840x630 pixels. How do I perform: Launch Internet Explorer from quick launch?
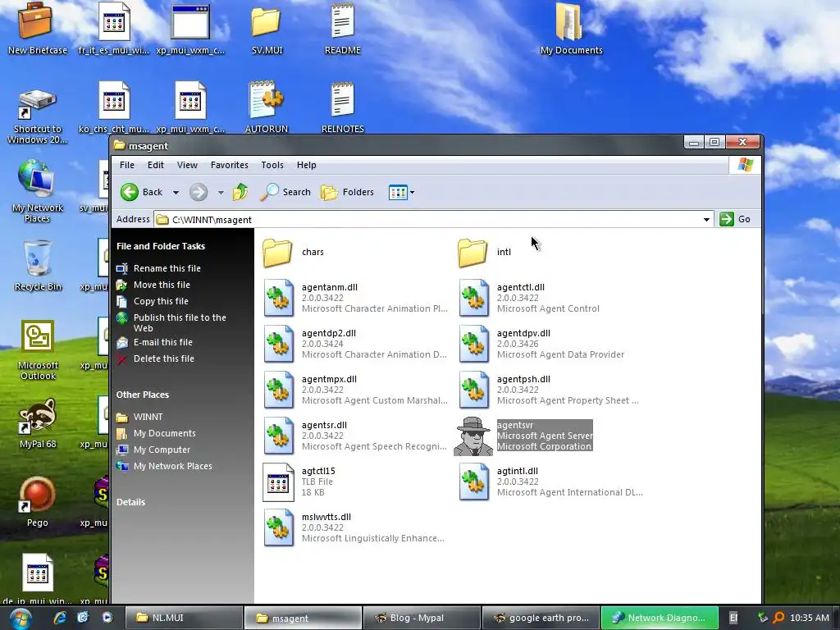[59, 618]
